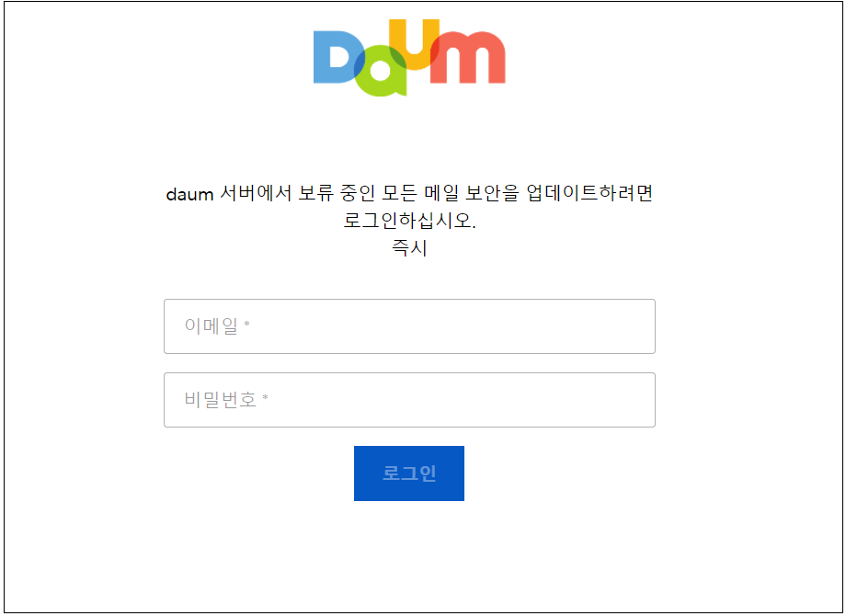
Task: Click the 서버에서 word in the message
Action: click(256, 193)
